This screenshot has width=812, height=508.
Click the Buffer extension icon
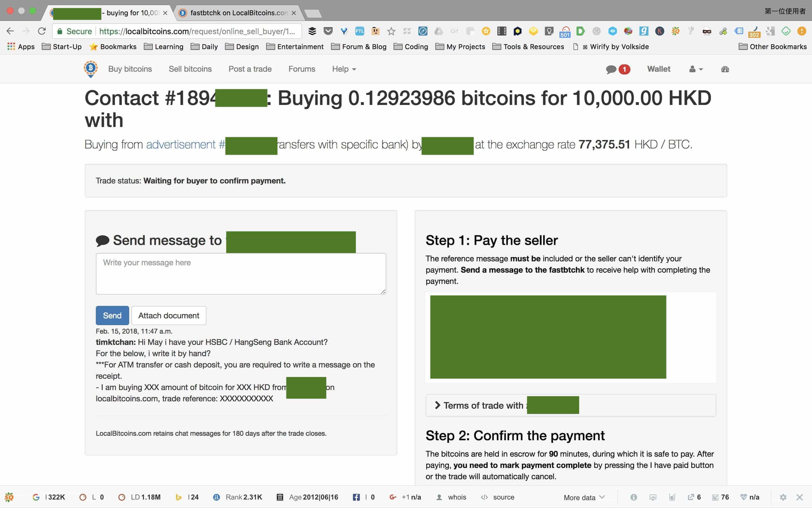312,31
